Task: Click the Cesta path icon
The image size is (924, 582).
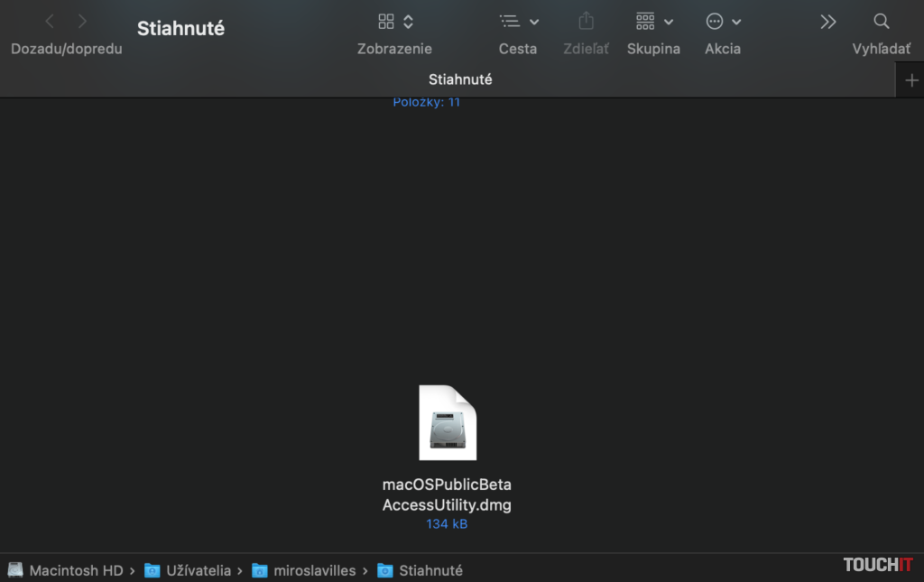Action: click(x=510, y=20)
